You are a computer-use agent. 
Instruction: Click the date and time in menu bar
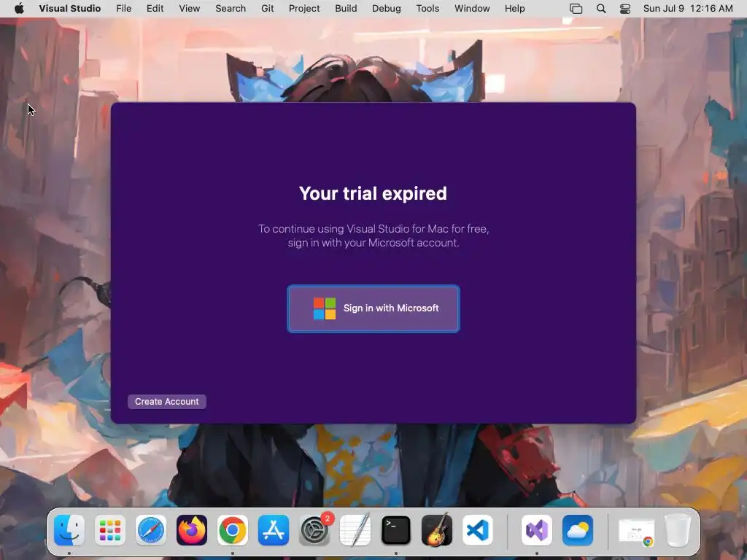pyautogui.click(x=688, y=8)
